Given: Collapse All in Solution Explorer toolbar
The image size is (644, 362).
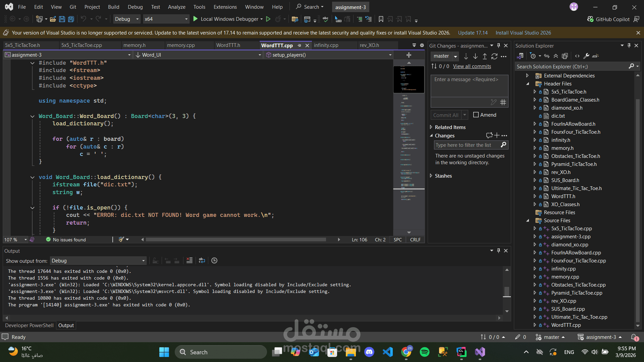Looking at the screenshot, I should coord(556,56).
